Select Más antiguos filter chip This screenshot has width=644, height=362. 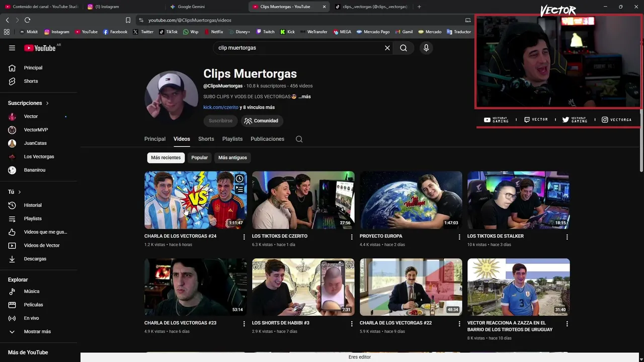click(x=232, y=158)
